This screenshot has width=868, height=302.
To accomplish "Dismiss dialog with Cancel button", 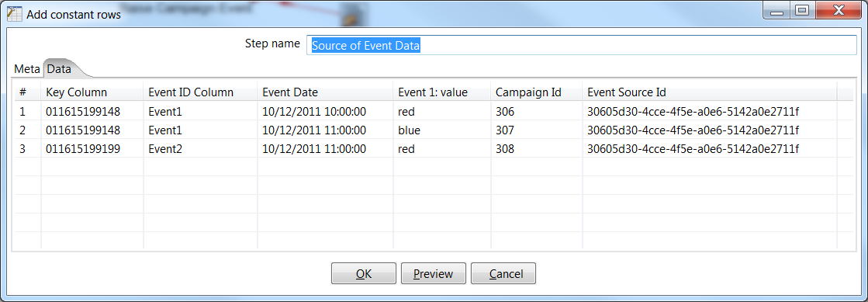I will (503, 274).
